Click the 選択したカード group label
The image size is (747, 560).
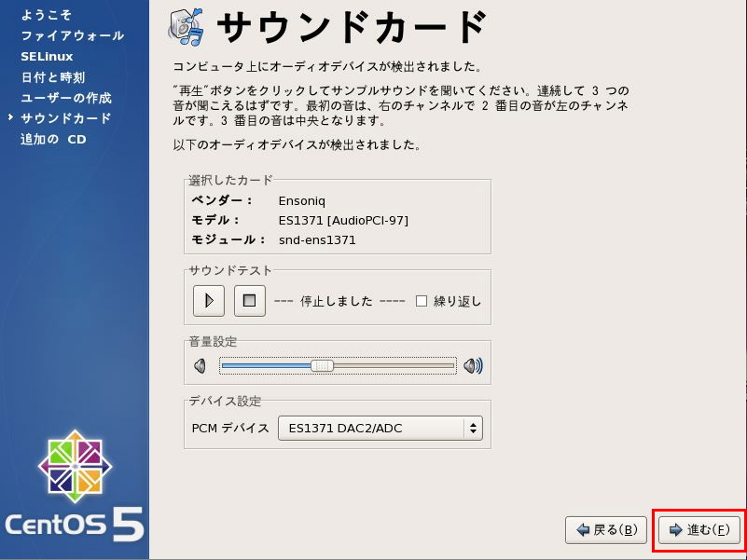pos(230,180)
